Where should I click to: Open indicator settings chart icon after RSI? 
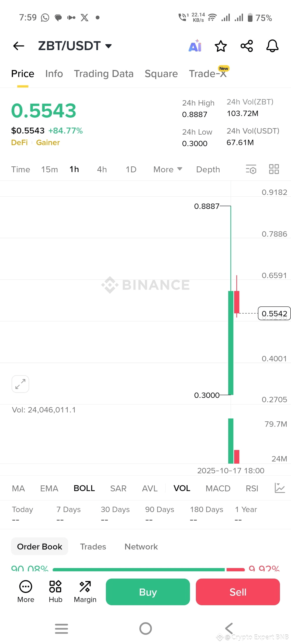[x=280, y=488]
